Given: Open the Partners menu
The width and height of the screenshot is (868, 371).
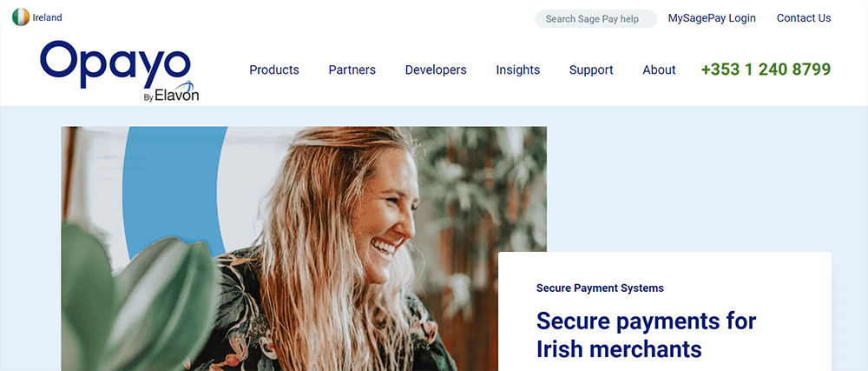Looking at the screenshot, I should point(352,70).
